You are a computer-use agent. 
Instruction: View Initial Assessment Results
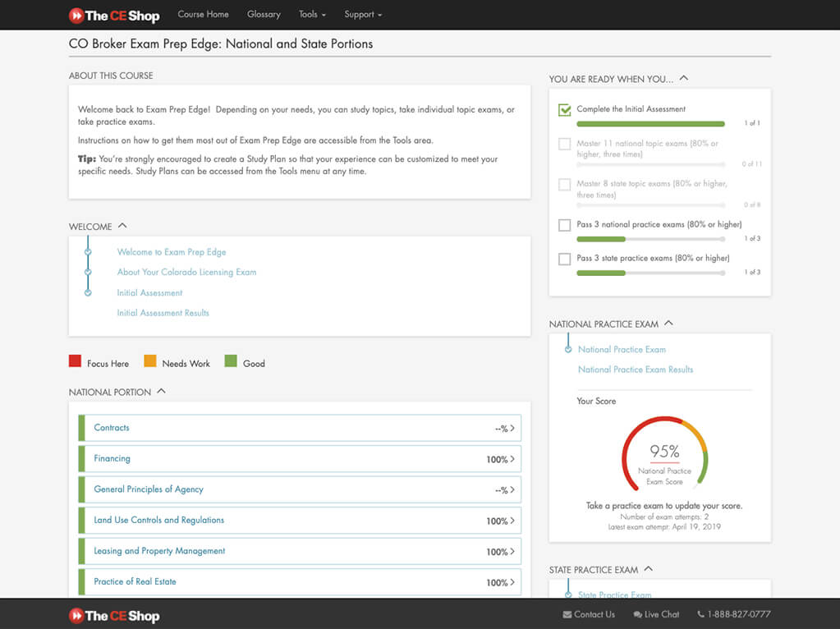(x=163, y=313)
